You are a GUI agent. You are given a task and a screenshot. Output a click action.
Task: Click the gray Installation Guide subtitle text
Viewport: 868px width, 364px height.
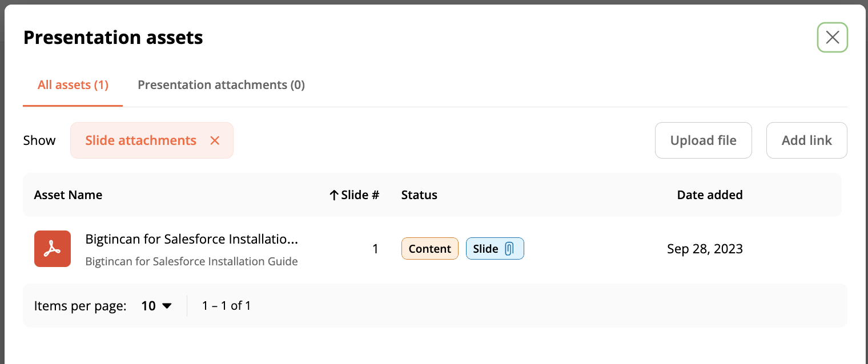(x=191, y=262)
